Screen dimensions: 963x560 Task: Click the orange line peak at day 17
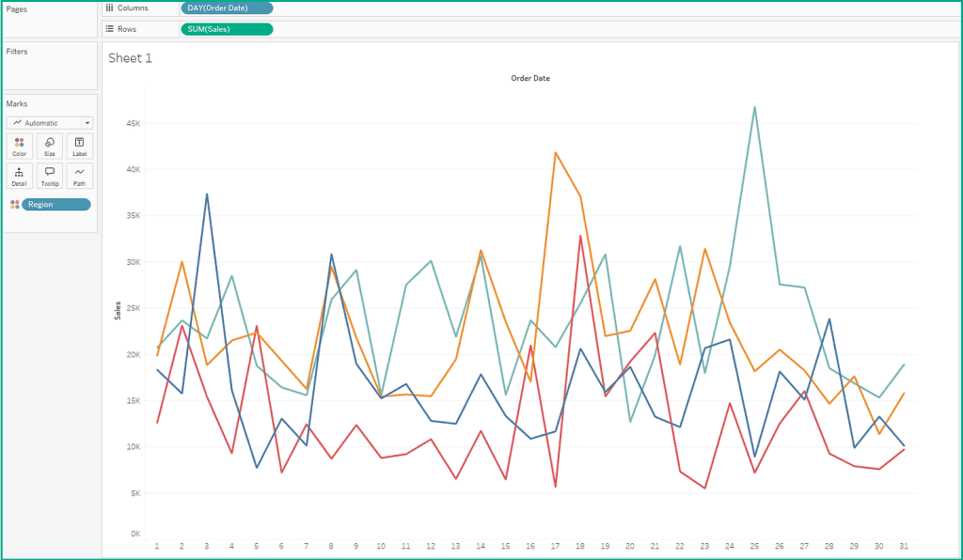pyautogui.click(x=555, y=152)
